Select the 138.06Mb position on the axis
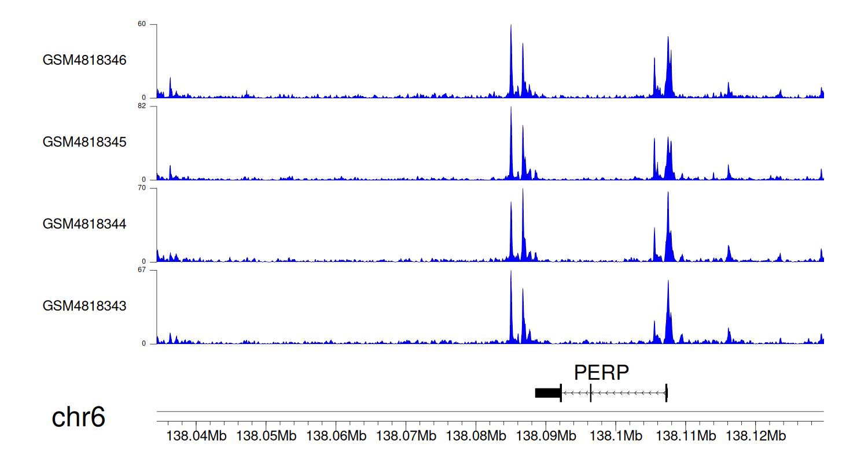The height and width of the screenshot is (451, 868). click(x=337, y=435)
